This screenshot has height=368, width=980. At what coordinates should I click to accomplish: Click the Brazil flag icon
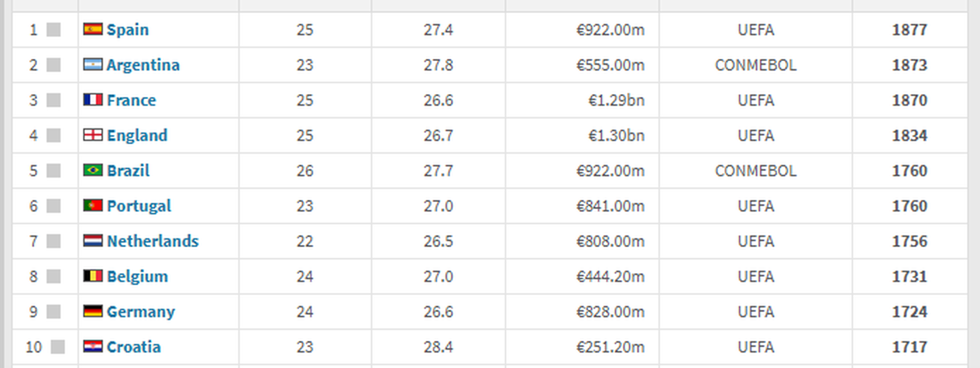(x=93, y=170)
